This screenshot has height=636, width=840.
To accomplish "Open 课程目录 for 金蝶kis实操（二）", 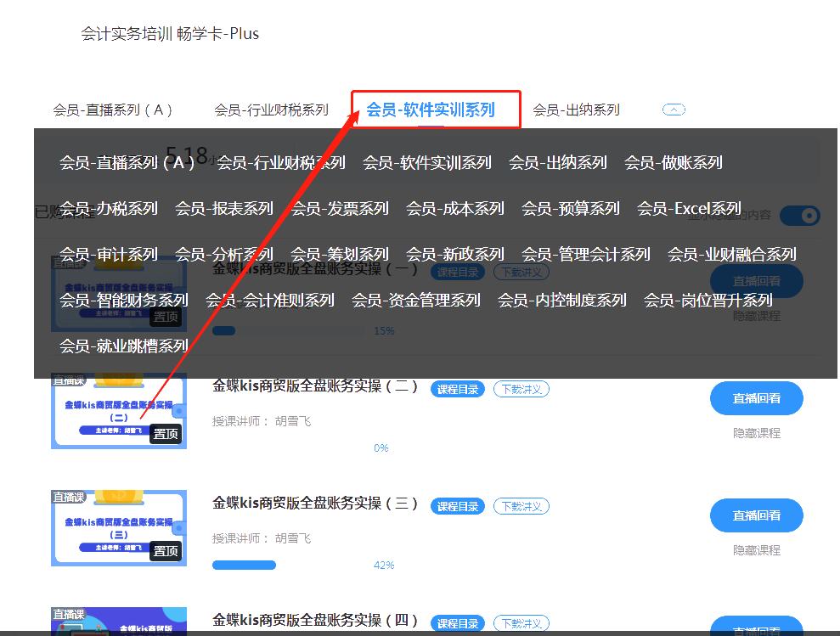I will tap(458, 390).
